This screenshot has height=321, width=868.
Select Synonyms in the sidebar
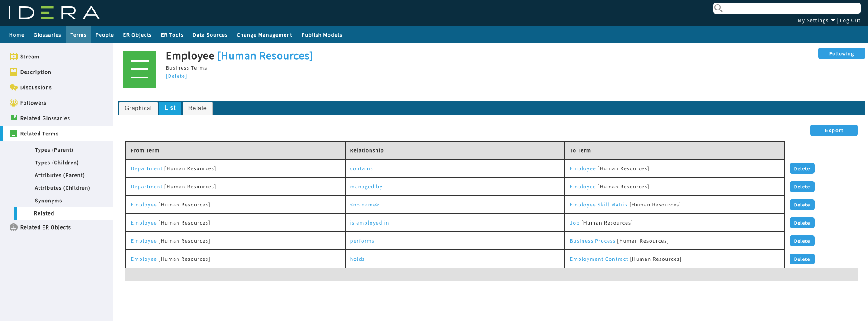[48, 201]
